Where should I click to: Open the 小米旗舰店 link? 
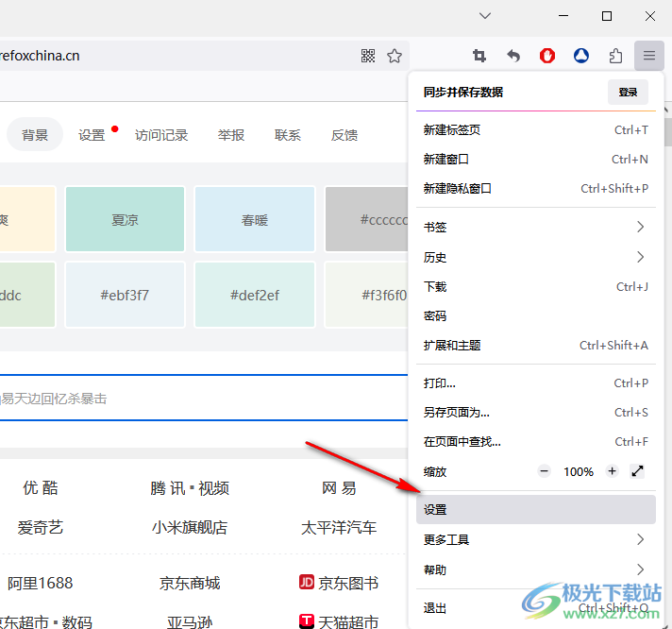pos(190,527)
